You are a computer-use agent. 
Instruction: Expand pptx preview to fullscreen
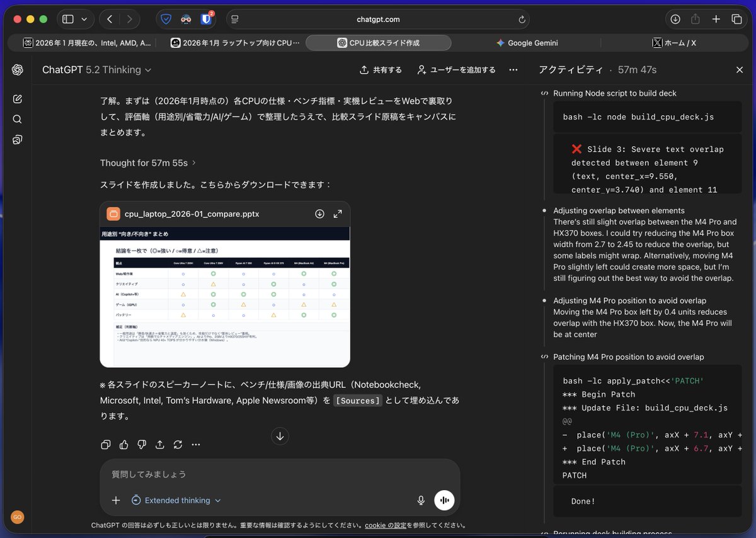point(338,214)
